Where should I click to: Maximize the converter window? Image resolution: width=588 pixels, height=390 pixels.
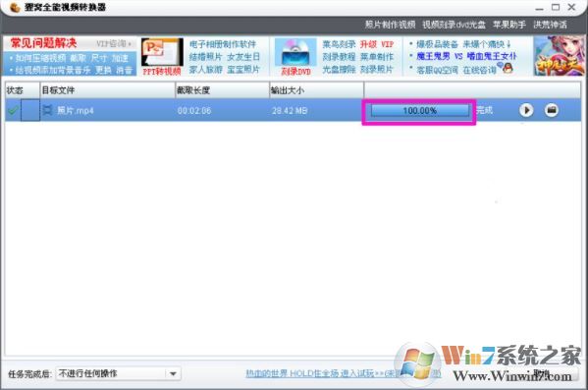556,7
